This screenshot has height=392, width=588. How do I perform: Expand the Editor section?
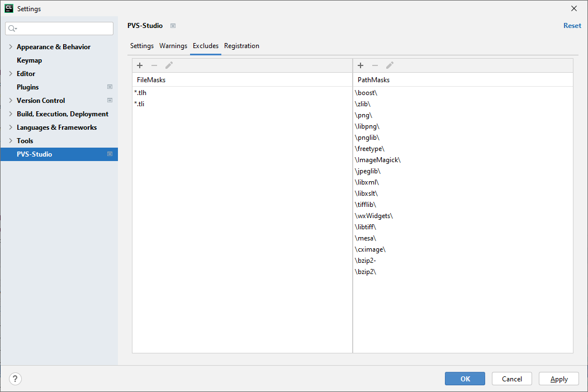[11, 74]
